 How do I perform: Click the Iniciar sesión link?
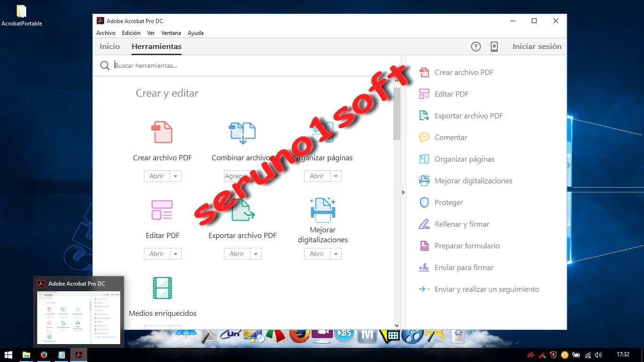coord(537,46)
